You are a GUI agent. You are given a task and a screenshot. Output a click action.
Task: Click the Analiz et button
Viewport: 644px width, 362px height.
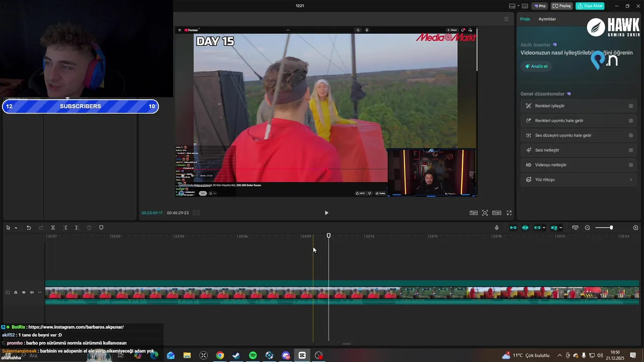point(536,66)
